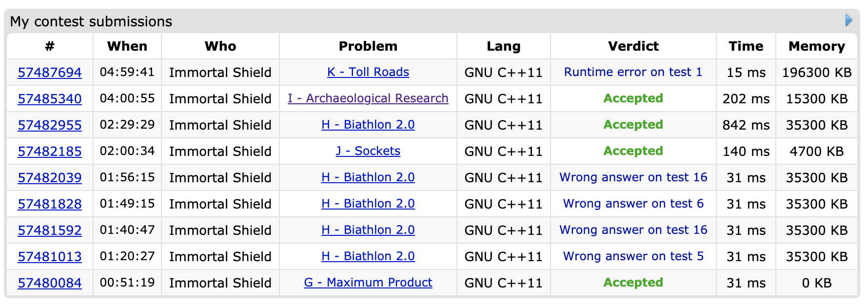
Task: Click the Runtime error on test 1 verdict
Action: coord(633,72)
